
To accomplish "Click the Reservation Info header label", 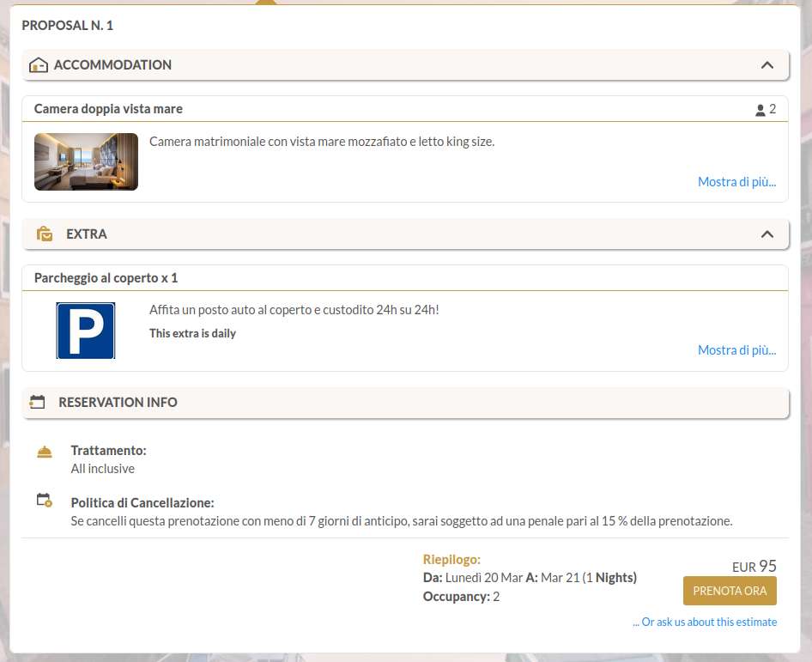I will [x=118, y=402].
